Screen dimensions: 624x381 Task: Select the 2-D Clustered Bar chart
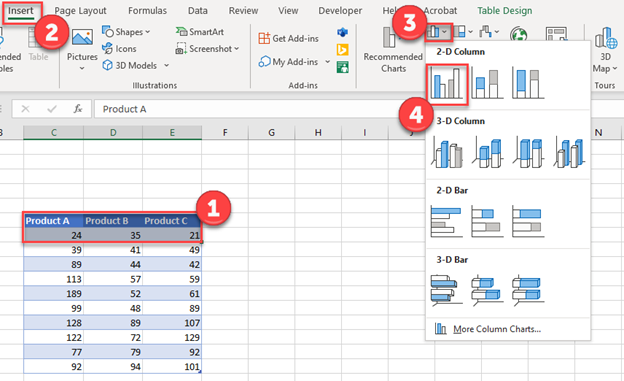click(447, 222)
